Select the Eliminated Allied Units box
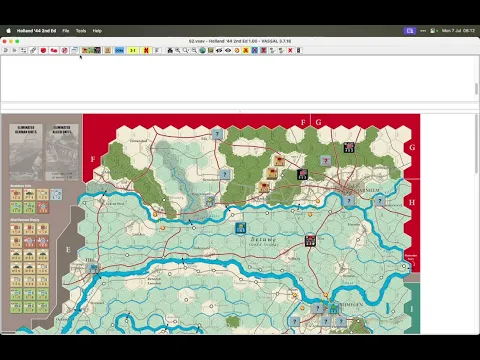 (62, 152)
